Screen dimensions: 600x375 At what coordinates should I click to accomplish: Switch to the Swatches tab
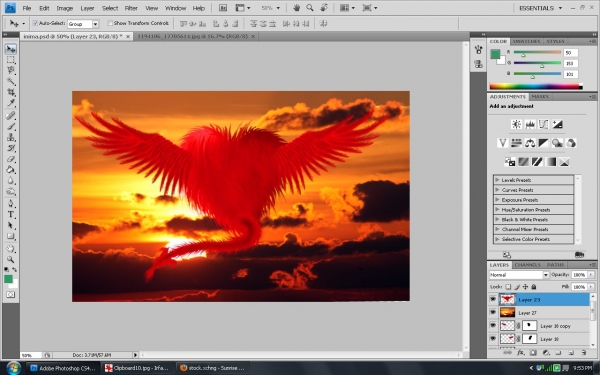[526, 41]
